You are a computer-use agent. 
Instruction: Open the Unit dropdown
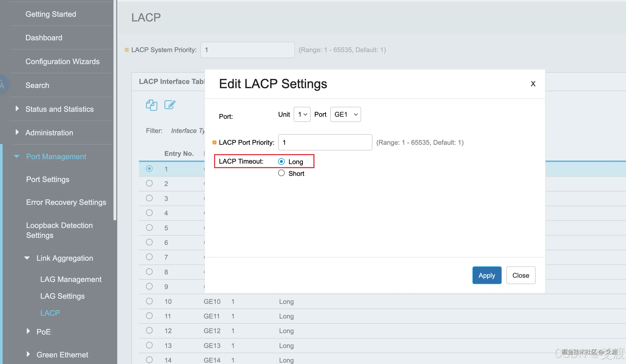pyautogui.click(x=302, y=115)
